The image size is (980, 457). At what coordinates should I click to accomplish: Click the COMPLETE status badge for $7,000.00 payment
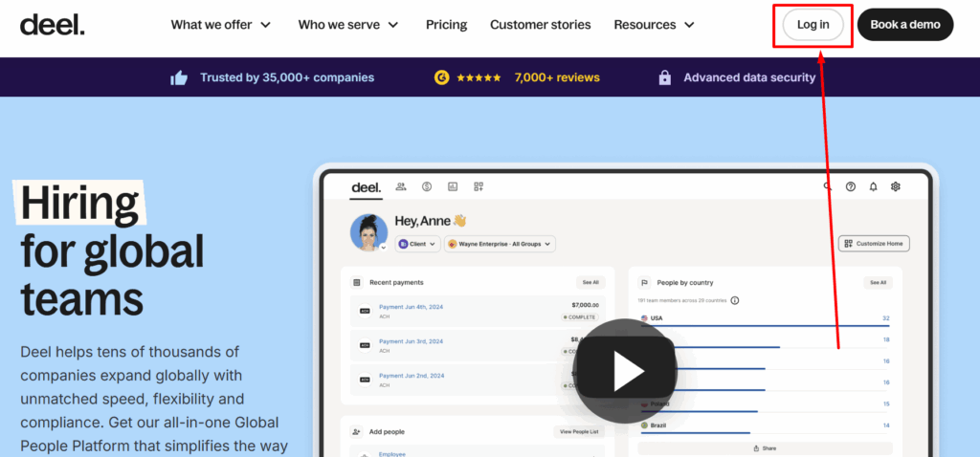[x=579, y=317]
